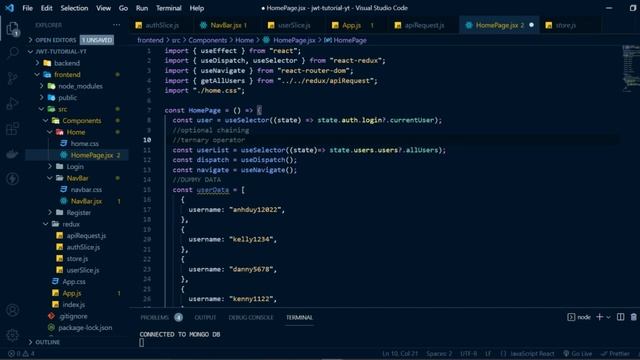The width and height of the screenshot is (640, 360).
Task: Open the Help menu
Action: click(196, 8)
